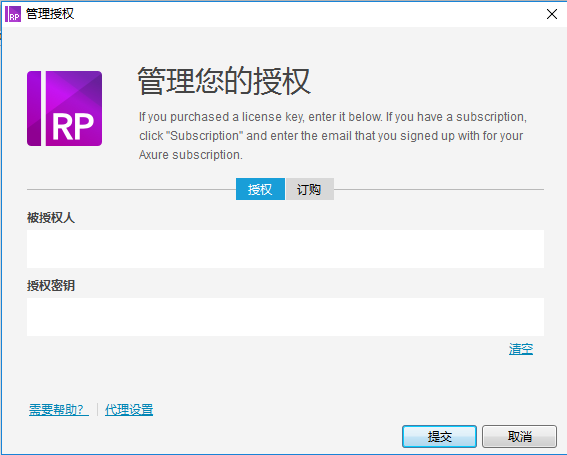Image resolution: width=567 pixels, height=455 pixels.
Task: Click the separator between help and proxy links
Action: point(97,410)
